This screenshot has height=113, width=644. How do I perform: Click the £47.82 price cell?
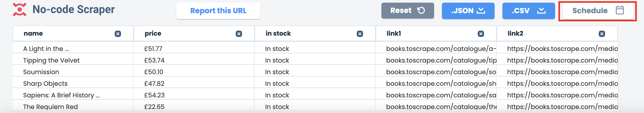(154, 84)
